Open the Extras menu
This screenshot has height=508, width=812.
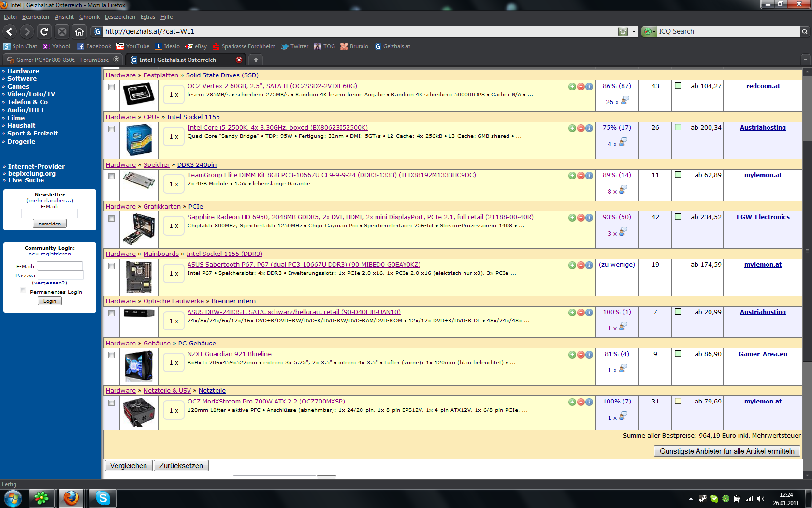[x=148, y=17]
